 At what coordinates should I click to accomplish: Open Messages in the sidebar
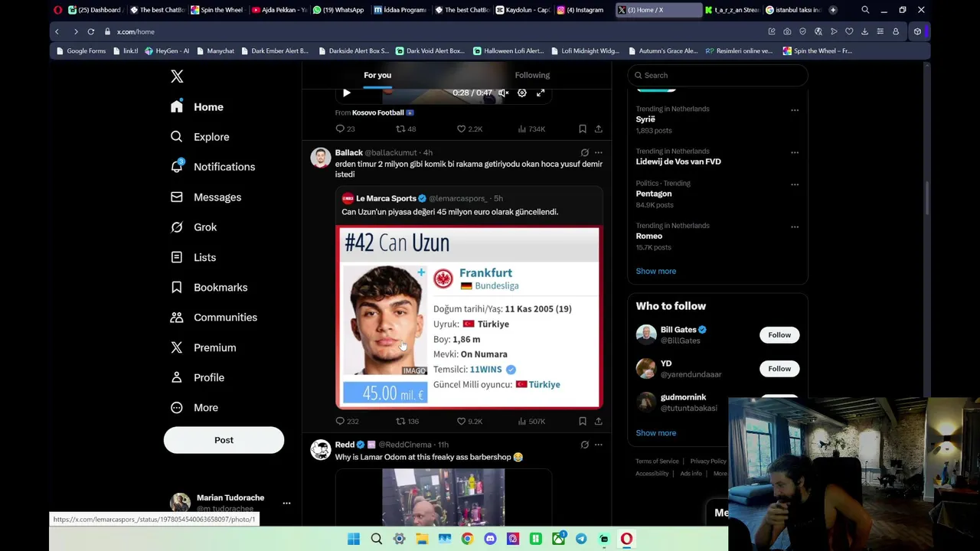click(206, 197)
